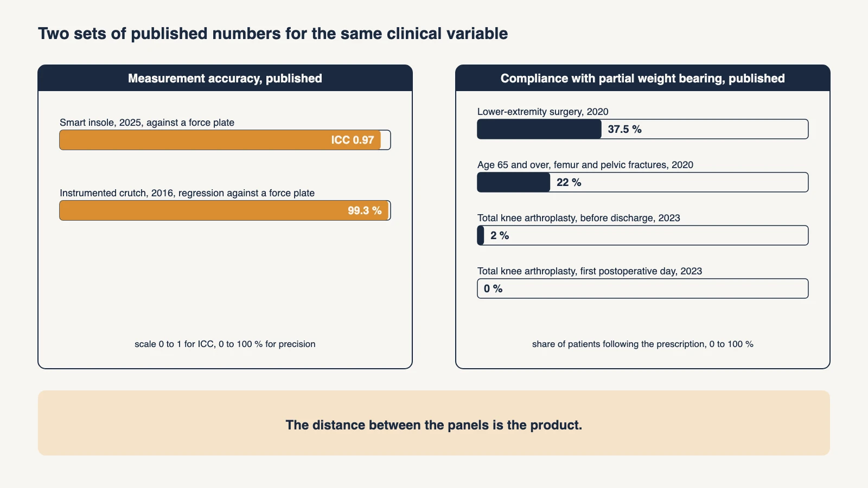
Task: Select the 22 % compliance bar
Action: tap(643, 182)
